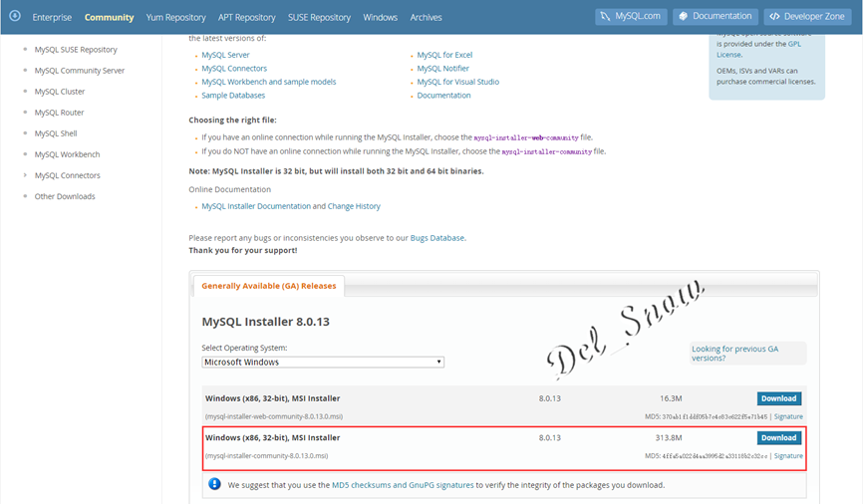Open the Yum Repository menu item
The image size is (863, 504).
tap(175, 17)
